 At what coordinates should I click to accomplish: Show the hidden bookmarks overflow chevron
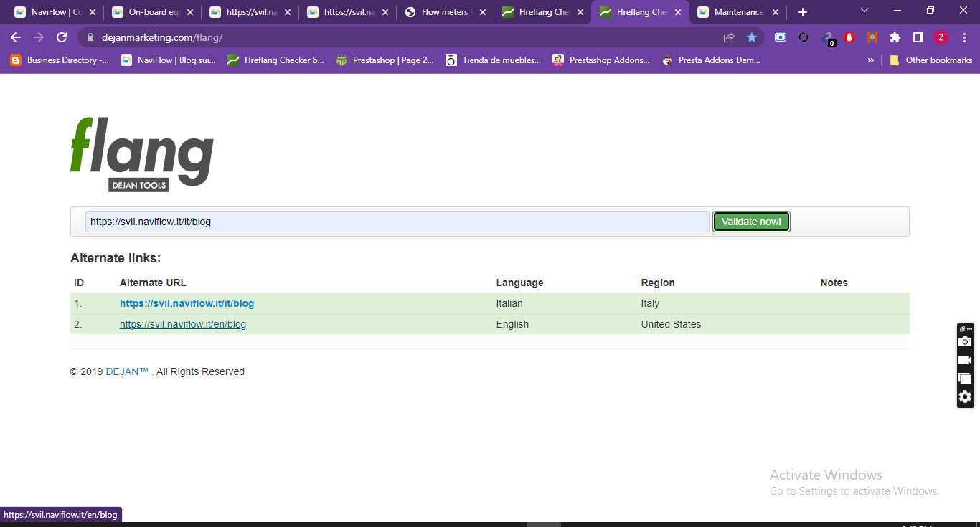click(871, 60)
